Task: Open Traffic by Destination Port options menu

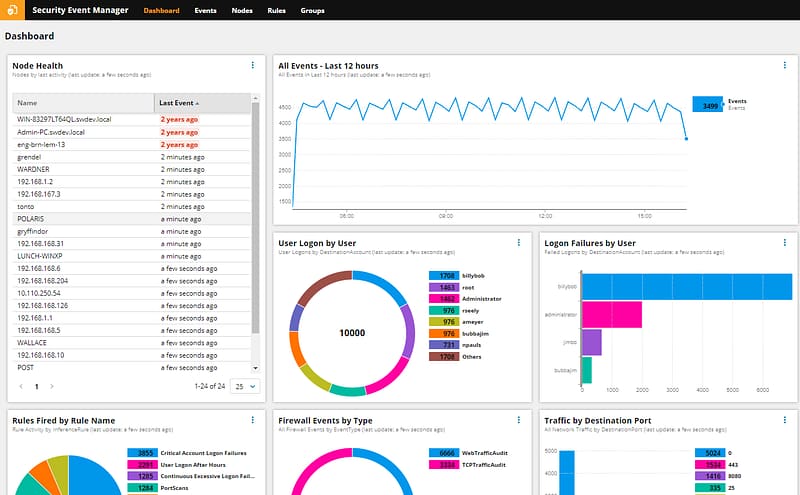Action: [x=785, y=419]
